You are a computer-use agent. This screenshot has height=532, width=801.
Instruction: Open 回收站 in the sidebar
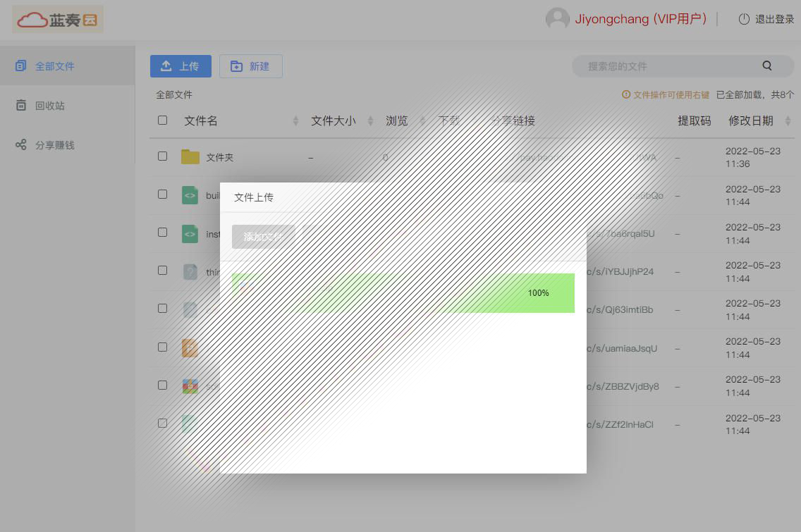point(68,105)
